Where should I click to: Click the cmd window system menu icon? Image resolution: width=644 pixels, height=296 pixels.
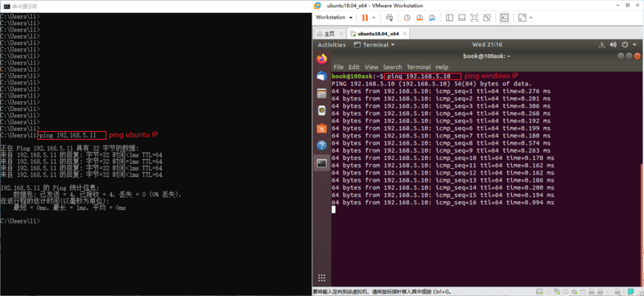coord(7,6)
